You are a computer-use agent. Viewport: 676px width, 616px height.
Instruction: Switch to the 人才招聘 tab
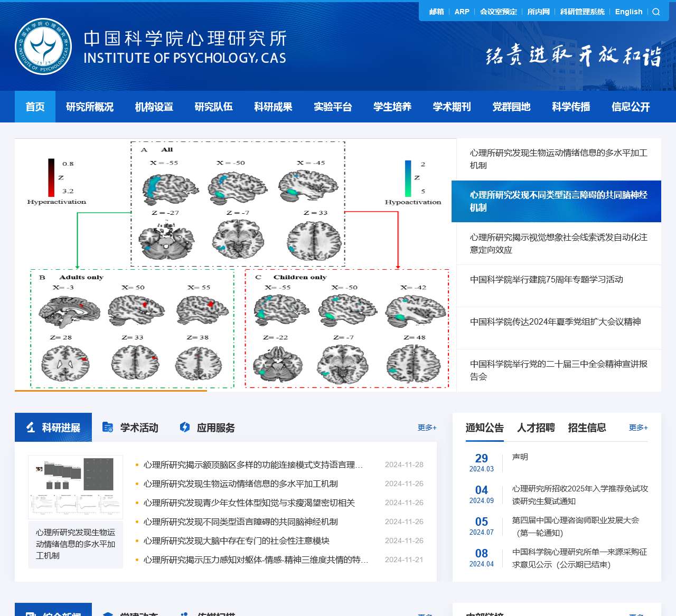point(536,428)
